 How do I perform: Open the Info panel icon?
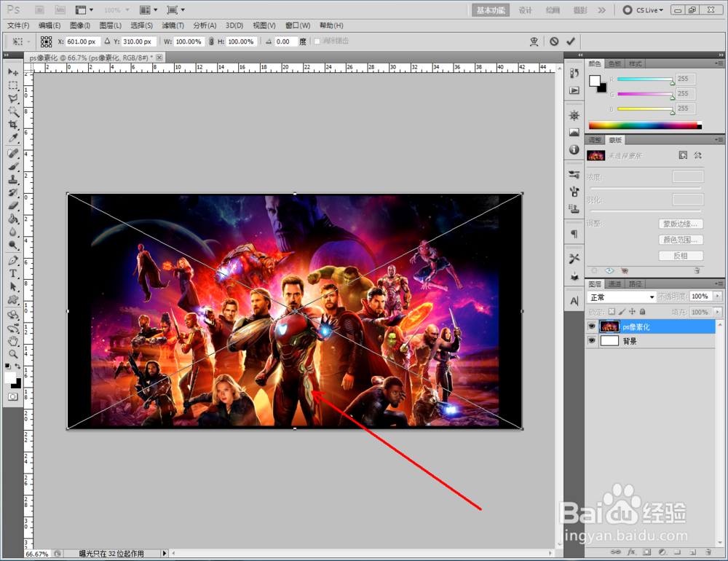pyautogui.click(x=574, y=149)
